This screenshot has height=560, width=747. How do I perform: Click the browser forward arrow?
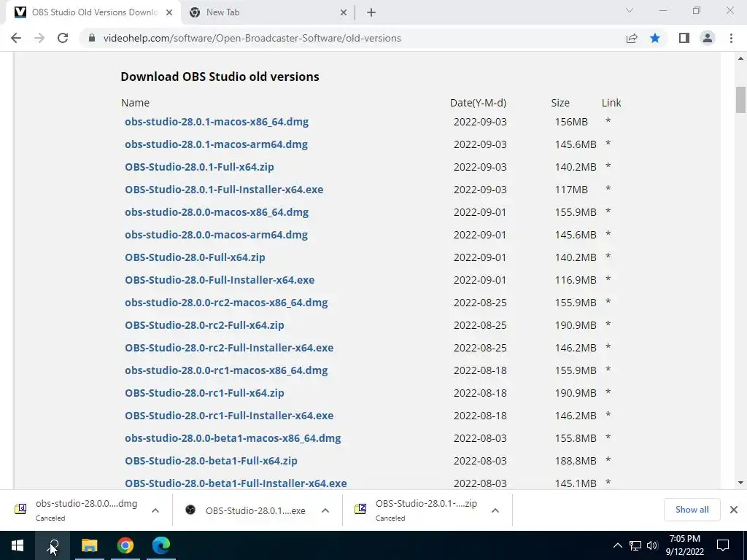tap(39, 38)
